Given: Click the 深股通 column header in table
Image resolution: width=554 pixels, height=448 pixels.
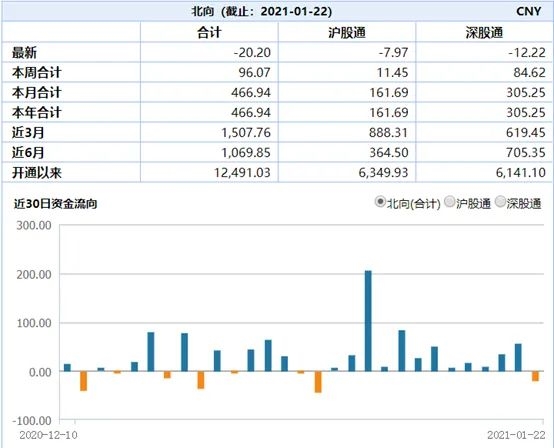Looking at the screenshot, I should click(484, 33).
